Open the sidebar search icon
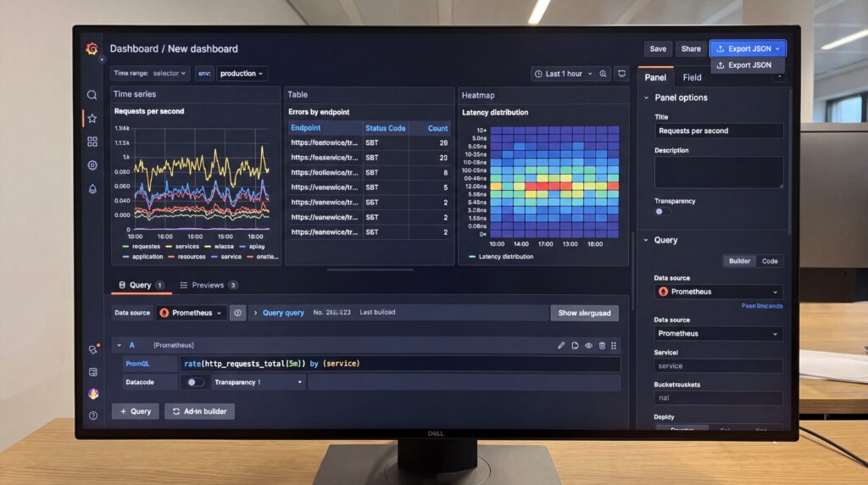This screenshot has width=868, height=485. (x=92, y=95)
